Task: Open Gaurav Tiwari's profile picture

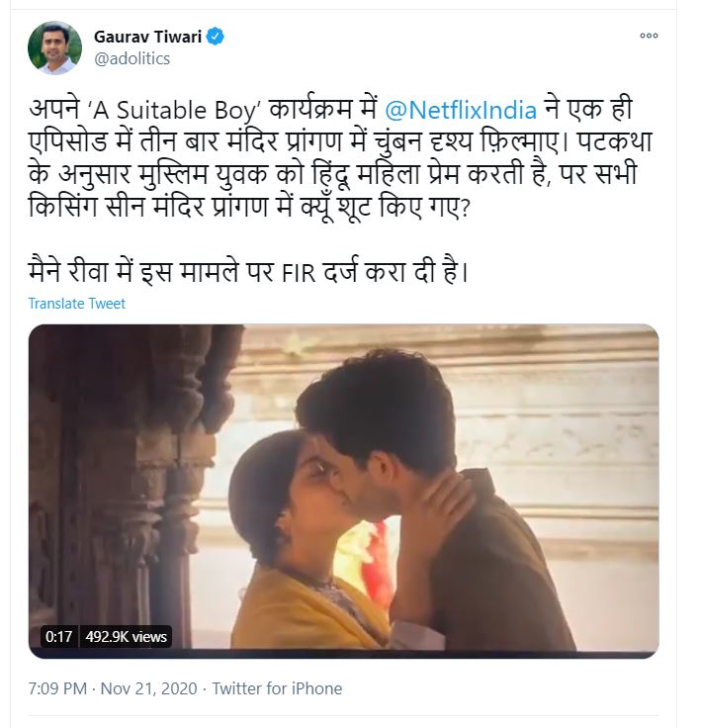Action: point(54,46)
